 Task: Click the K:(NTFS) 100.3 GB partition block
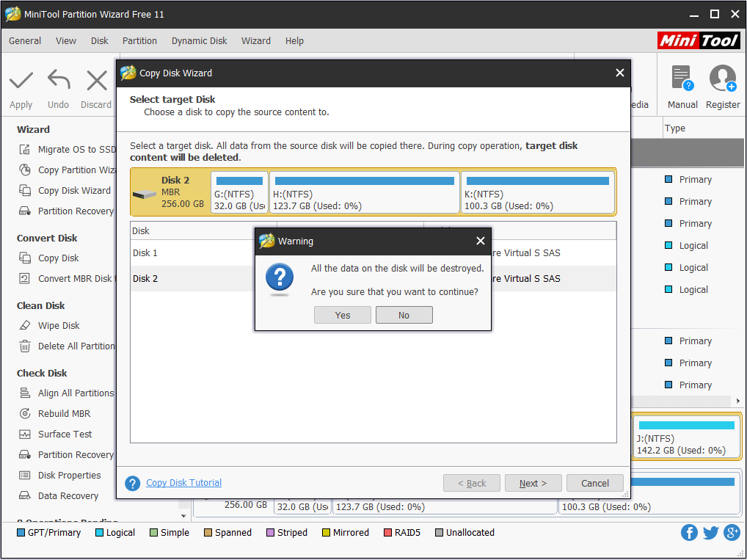click(x=538, y=192)
